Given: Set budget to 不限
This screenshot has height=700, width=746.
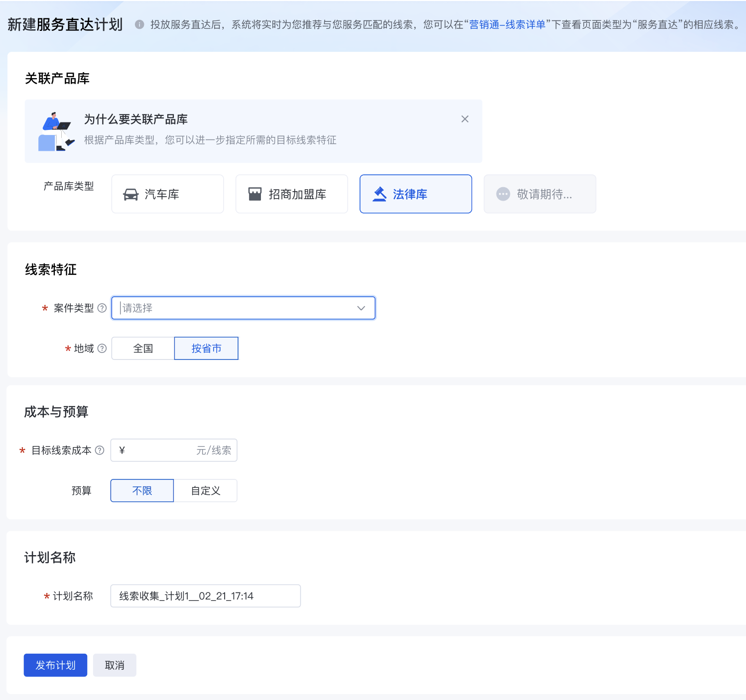Looking at the screenshot, I should click(142, 491).
